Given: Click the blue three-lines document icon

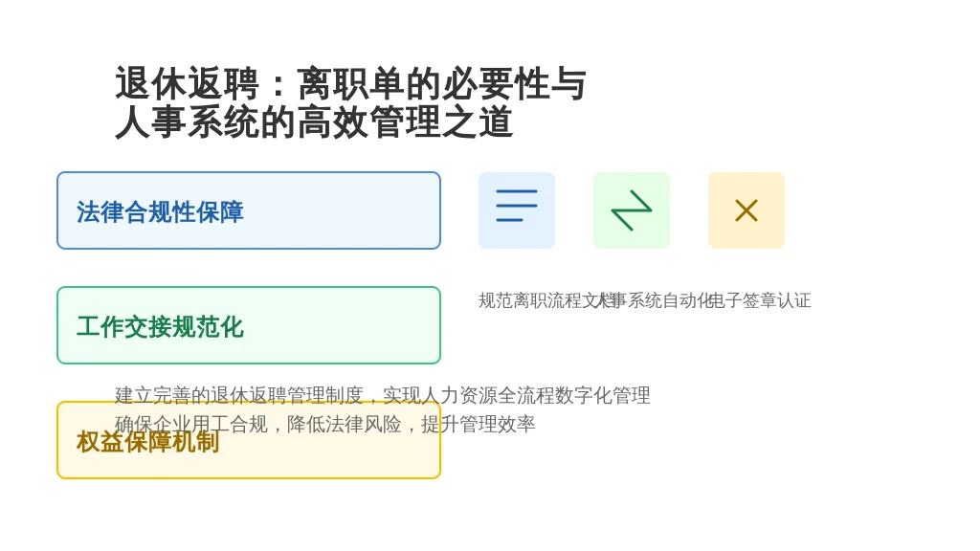Looking at the screenshot, I should click(517, 210).
